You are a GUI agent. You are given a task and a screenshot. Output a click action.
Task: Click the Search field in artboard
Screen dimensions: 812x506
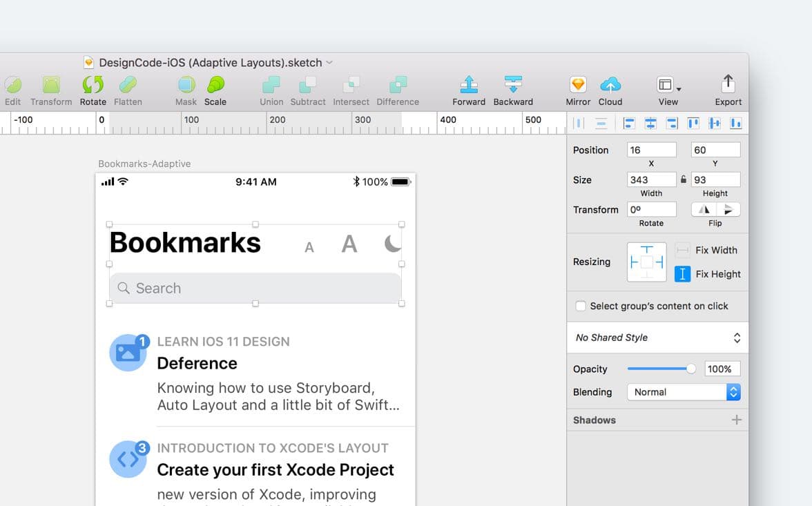tap(255, 288)
